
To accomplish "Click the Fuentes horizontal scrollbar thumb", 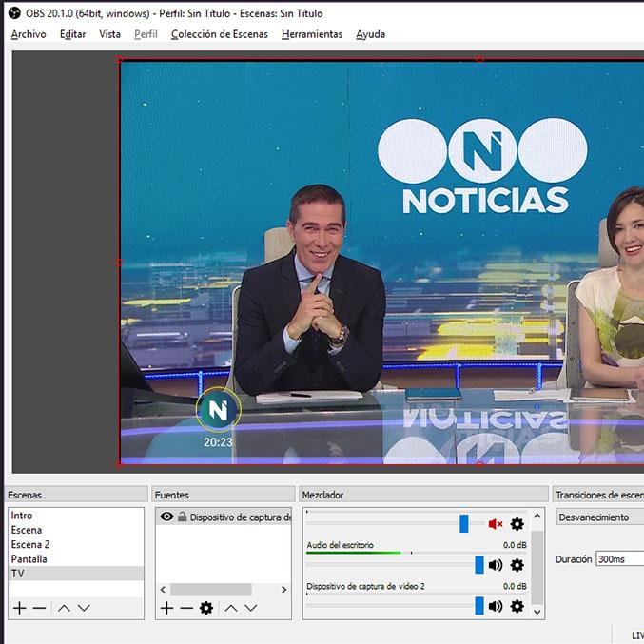I will (211, 590).
